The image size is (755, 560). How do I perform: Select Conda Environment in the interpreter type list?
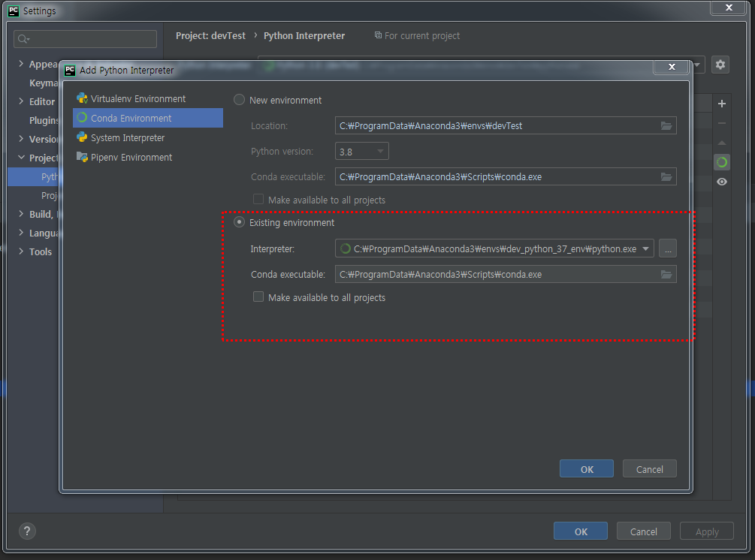tap(147, 118)
